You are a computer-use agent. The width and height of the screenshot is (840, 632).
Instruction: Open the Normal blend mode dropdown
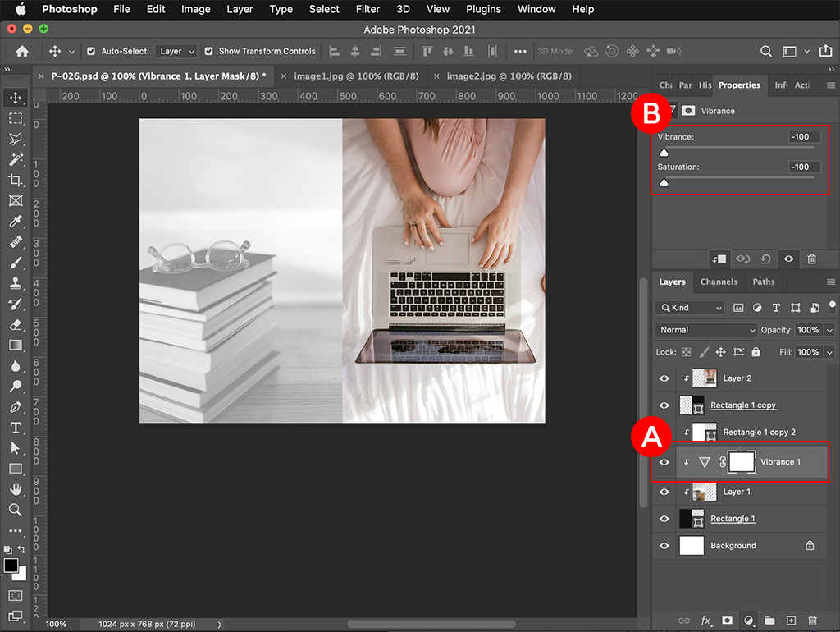pyautogui.click(x=706, y=330)
